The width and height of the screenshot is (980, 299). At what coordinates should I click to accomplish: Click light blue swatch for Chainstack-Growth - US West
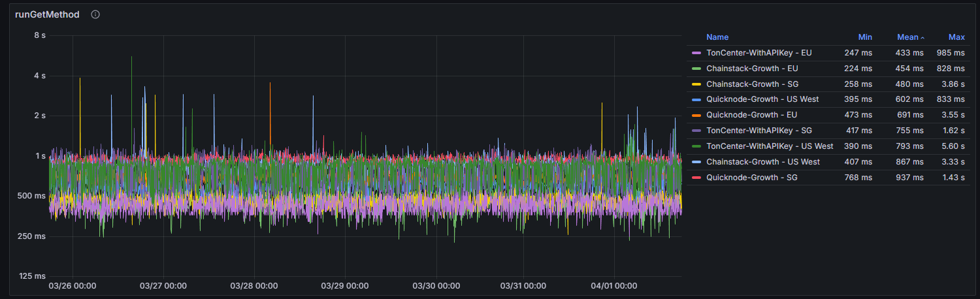696,162
